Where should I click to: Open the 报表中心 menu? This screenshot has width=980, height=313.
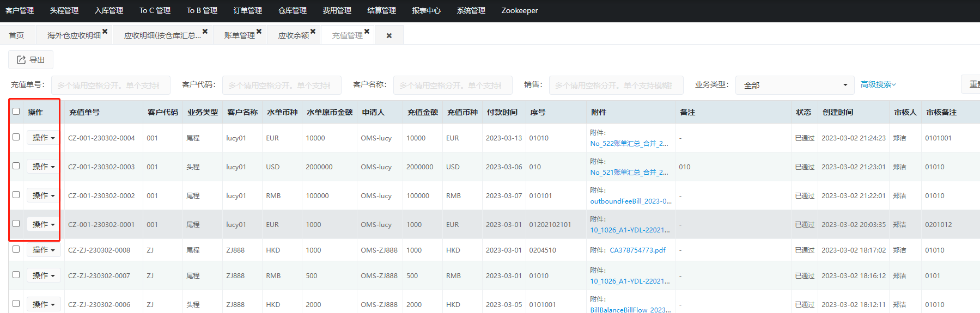coord(427,10)
